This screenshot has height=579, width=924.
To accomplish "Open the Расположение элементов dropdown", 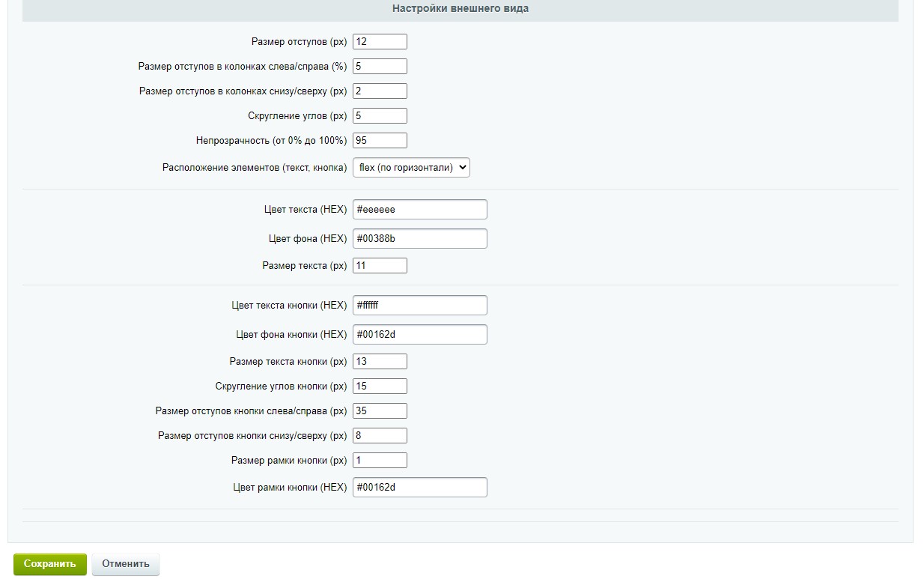I will [411, 168].
